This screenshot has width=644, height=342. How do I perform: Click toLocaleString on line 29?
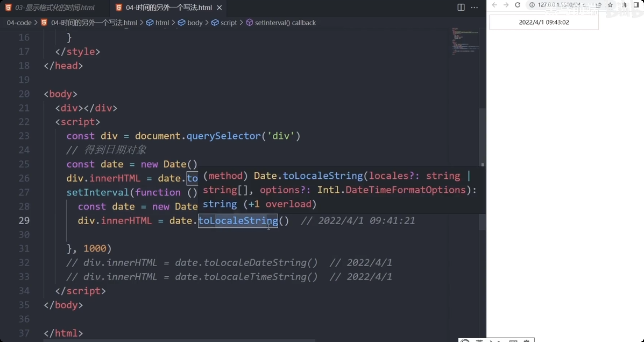tap(238, 221)
